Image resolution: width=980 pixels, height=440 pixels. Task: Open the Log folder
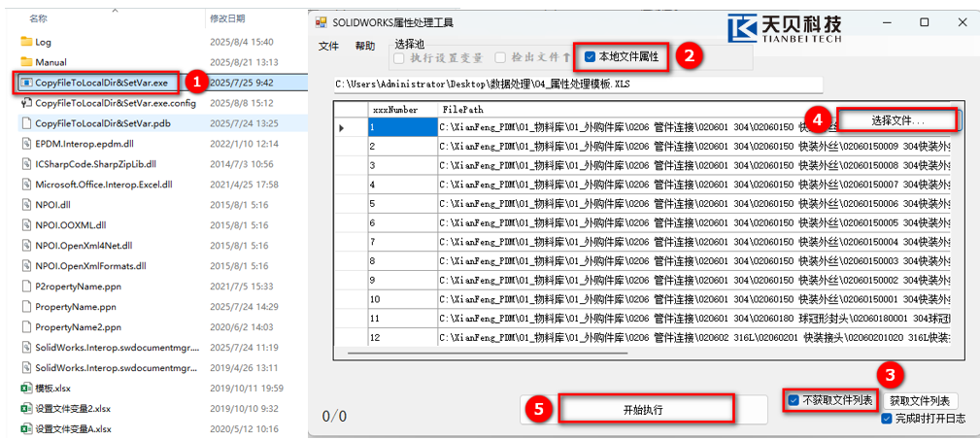tap(43, 42)
